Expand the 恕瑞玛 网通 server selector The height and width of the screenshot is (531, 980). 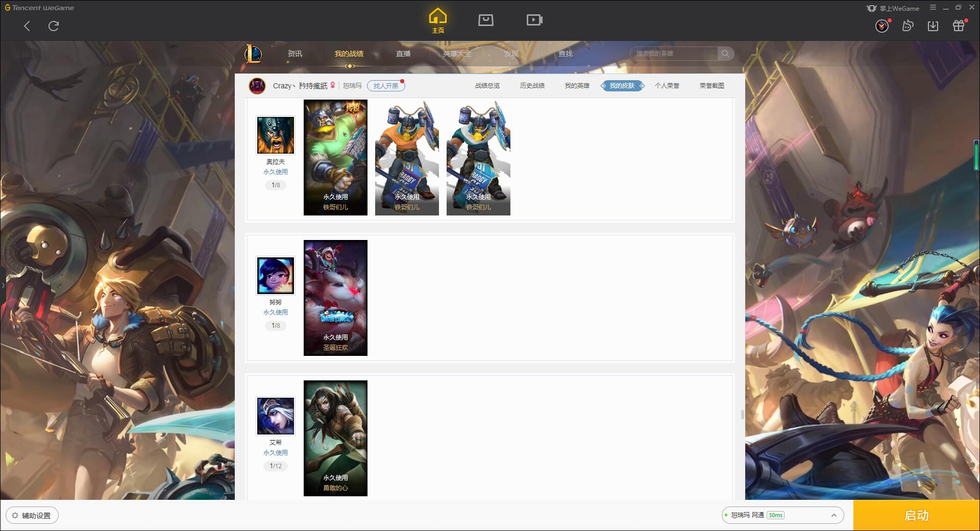(x=782, y=515)
